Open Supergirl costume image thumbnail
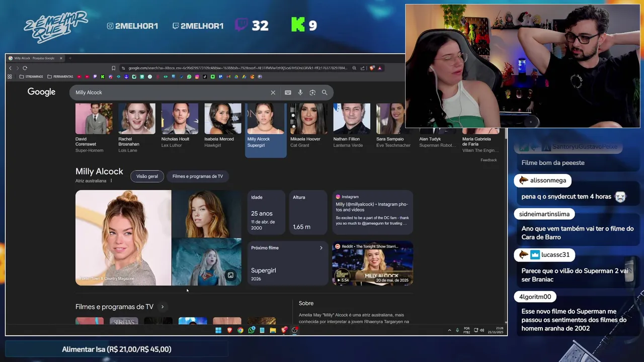 pos(207,262)
